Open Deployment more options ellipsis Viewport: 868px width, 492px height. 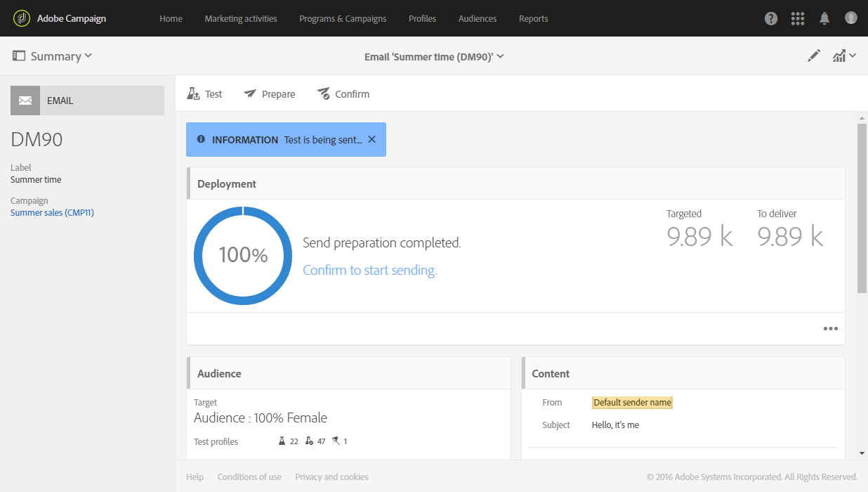[x=831, y=328]
